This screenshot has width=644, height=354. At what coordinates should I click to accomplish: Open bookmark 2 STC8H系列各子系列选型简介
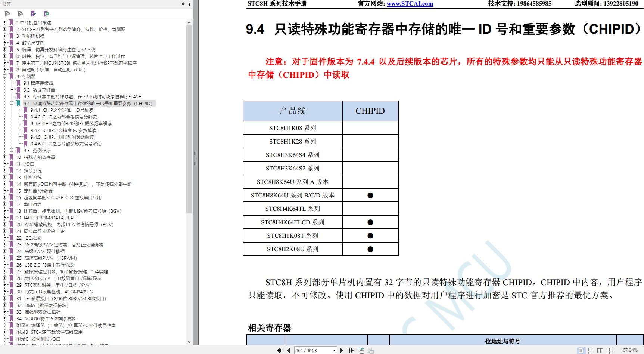pos(71,29)
